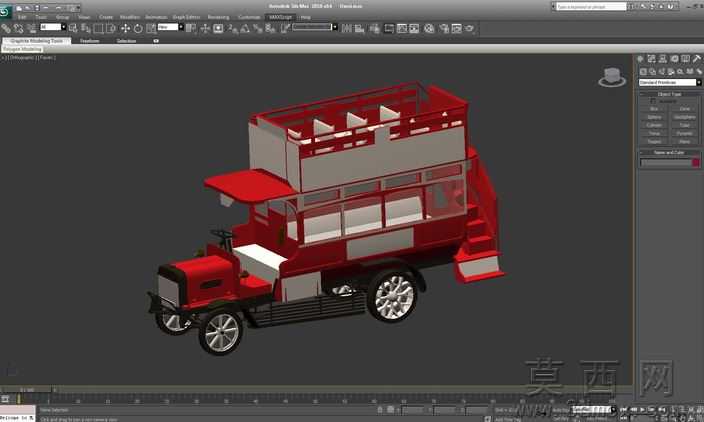Click the Box primitive button

click(x=654, y=109)
